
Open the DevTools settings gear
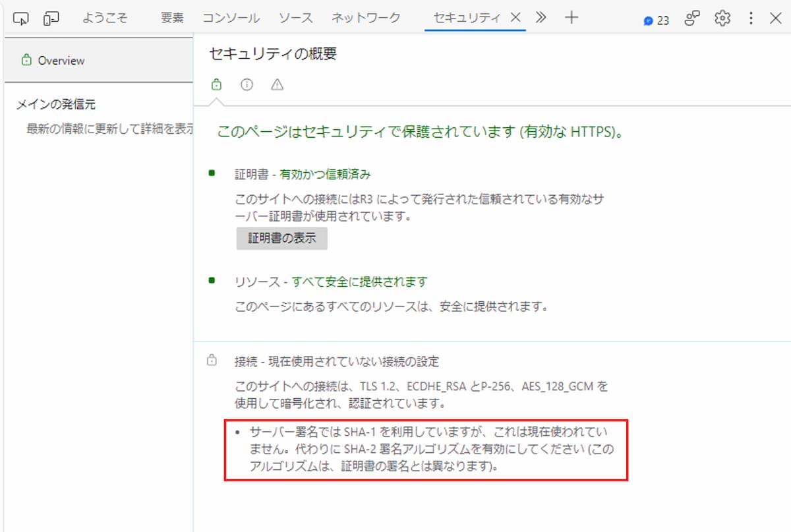[x=721, y=18]
